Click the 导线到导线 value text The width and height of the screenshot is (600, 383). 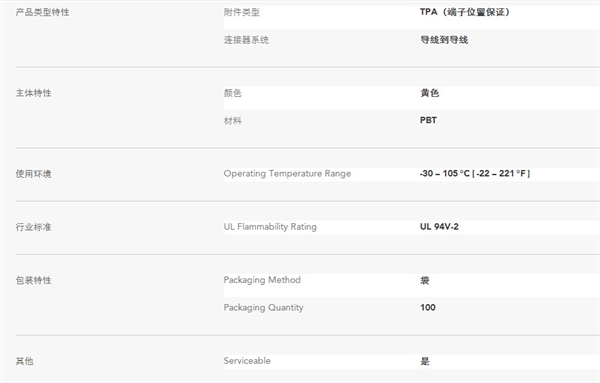coord(444,40)
